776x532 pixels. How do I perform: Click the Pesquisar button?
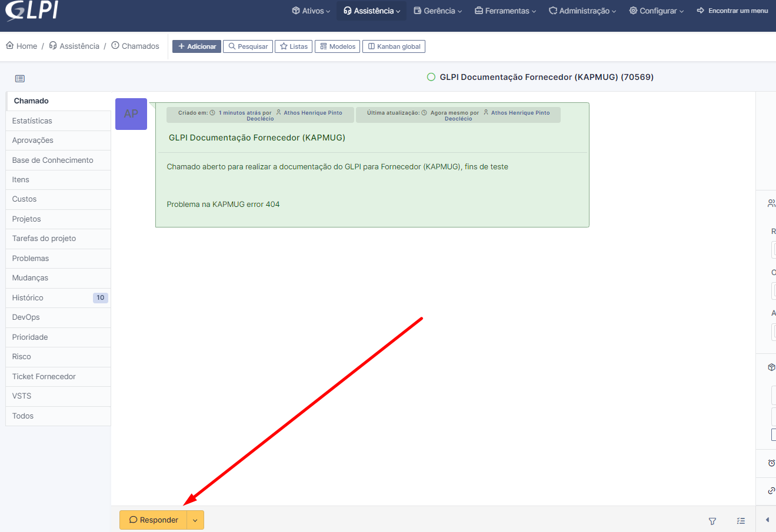point(248,46)
